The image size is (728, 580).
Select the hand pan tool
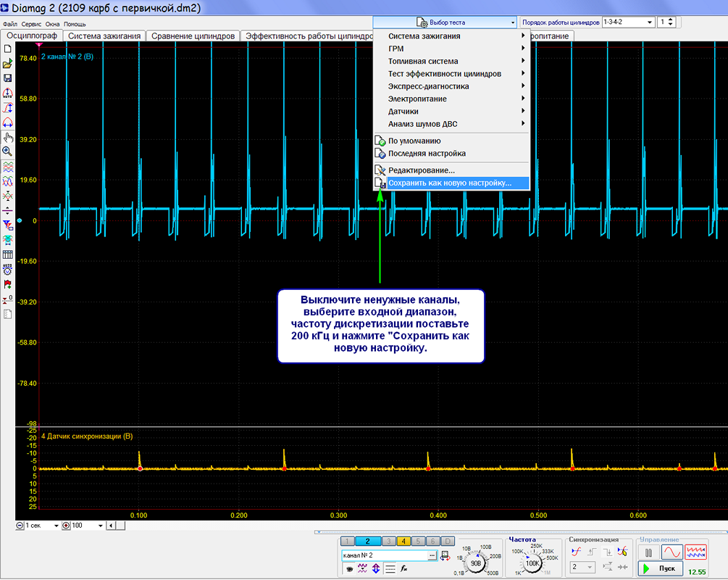pyautogui.click(x=7, y=138)
